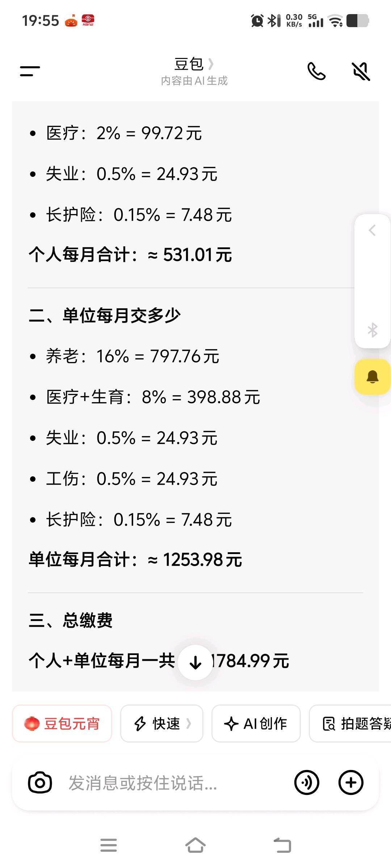Viewport: 391px width, 868px height.
Task: Go to the Android home screen
Action: pyautogui.click(x=195, y=845)
